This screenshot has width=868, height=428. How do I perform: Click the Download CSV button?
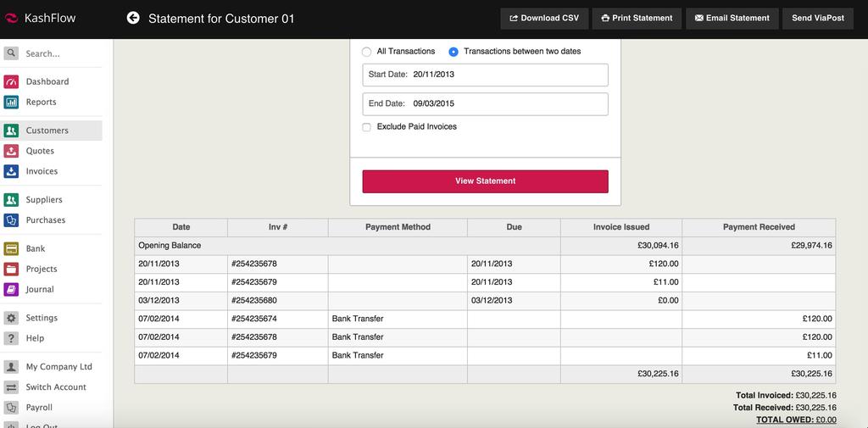click(543, 18)
